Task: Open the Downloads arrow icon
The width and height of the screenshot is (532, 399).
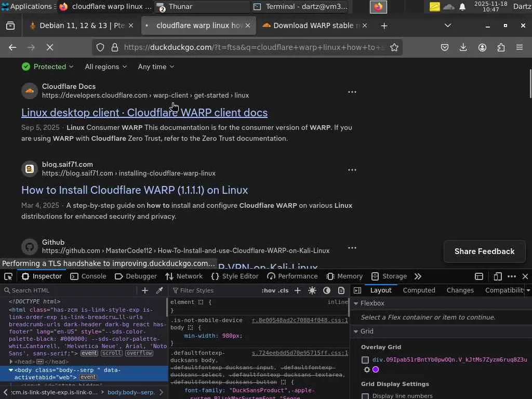Action: tap(463, 47)
